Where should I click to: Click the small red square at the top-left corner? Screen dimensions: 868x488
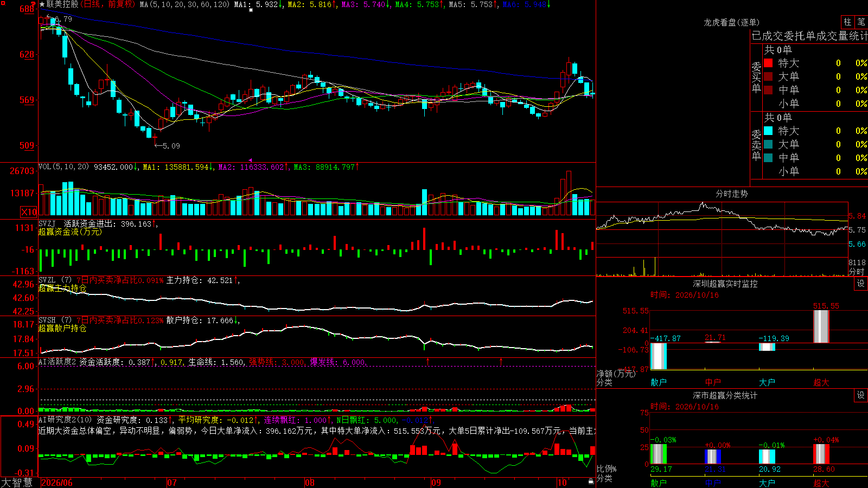point(2,2)
